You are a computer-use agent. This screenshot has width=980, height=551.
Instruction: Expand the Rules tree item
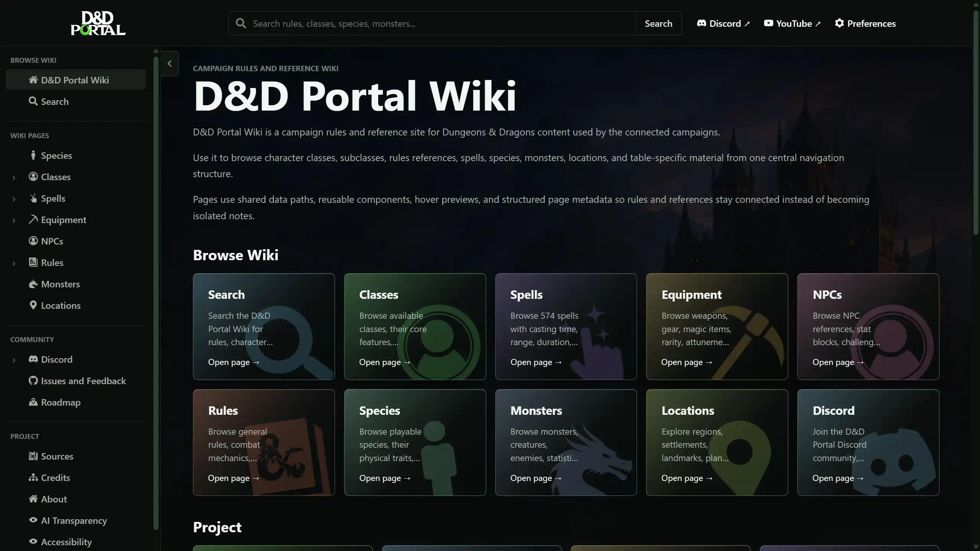pos(14,263)
